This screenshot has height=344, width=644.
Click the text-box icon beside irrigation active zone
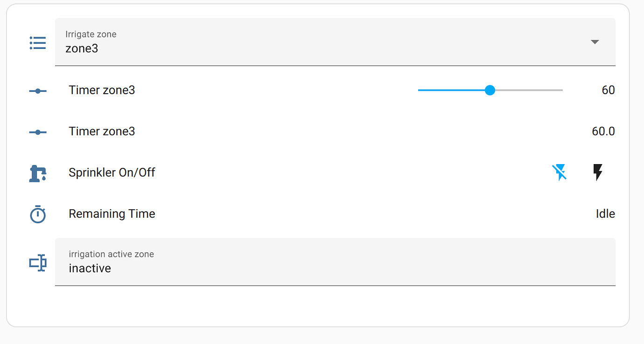point(38,263)
